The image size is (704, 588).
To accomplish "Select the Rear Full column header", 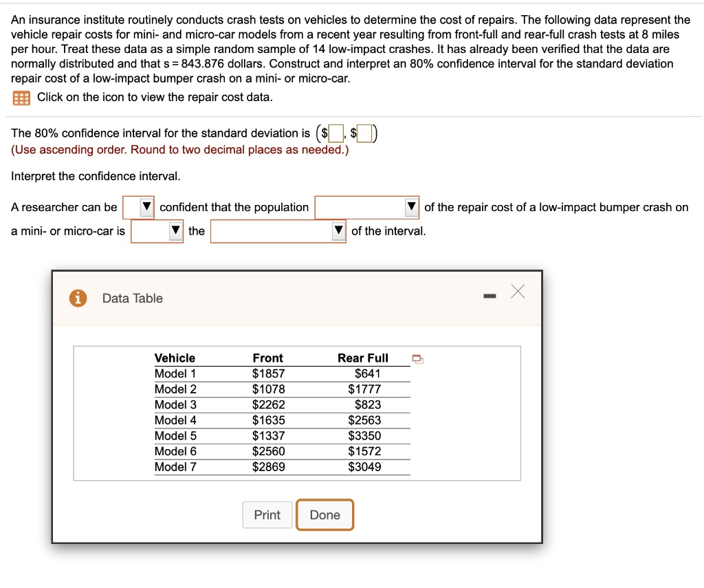I will coord(363,358).
